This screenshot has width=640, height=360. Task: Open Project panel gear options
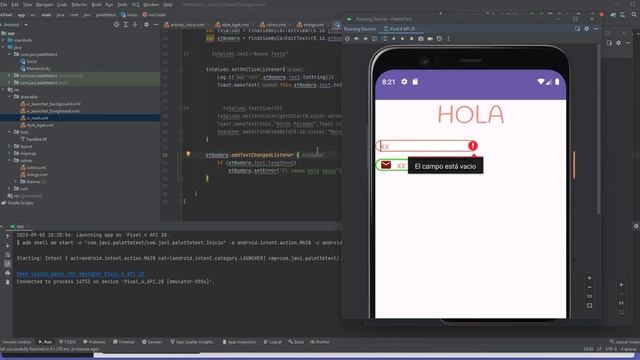tap(146, 24)
